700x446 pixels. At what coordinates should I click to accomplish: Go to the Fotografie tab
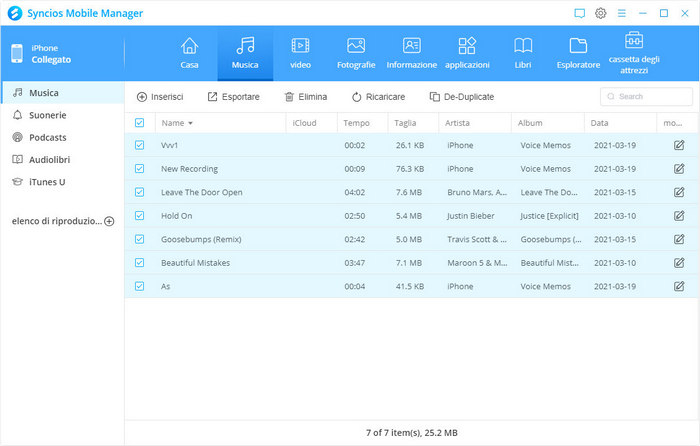coord(356,53)
